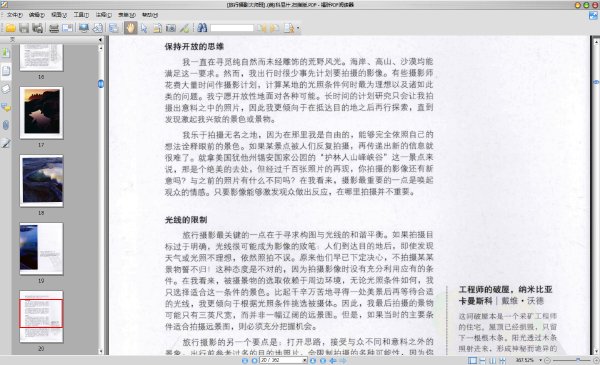The height and width of the screenshot is (365, 600).
Task: Click the thumbnail panel scroll-down arrow
Action: point(101,351)
